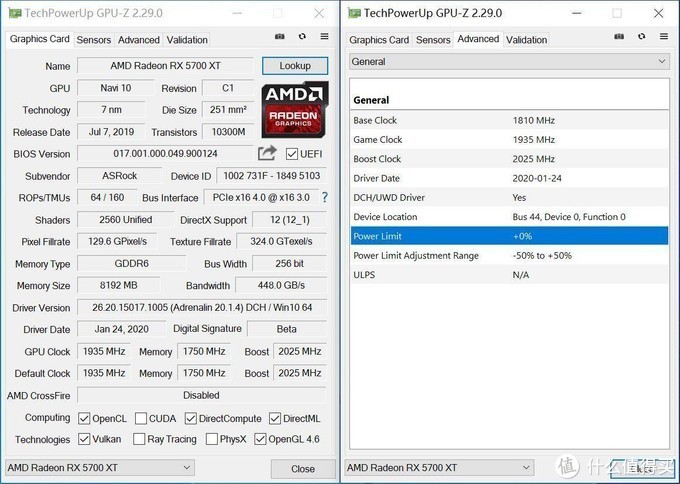This screenshot has height=484, width=680.
Task: Click the Lookup button
Action: [x=295, y=66]
